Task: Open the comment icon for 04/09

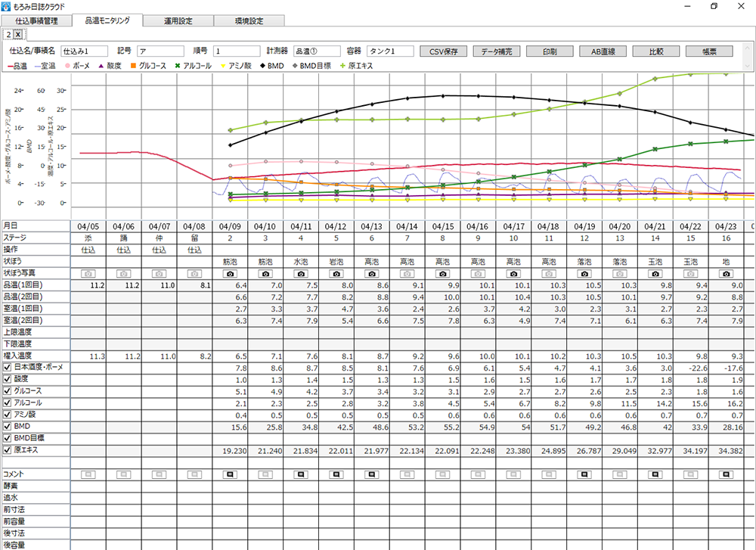Action: [231, 475]
